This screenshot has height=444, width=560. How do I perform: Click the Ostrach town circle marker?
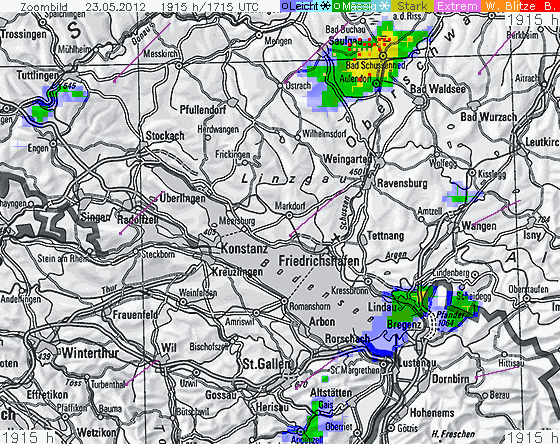pos(280,86)
